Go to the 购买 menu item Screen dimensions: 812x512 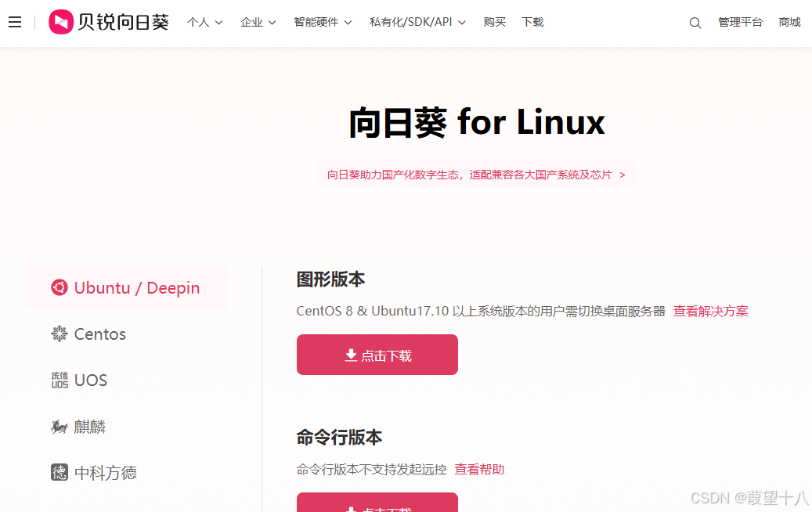point(495,22)
